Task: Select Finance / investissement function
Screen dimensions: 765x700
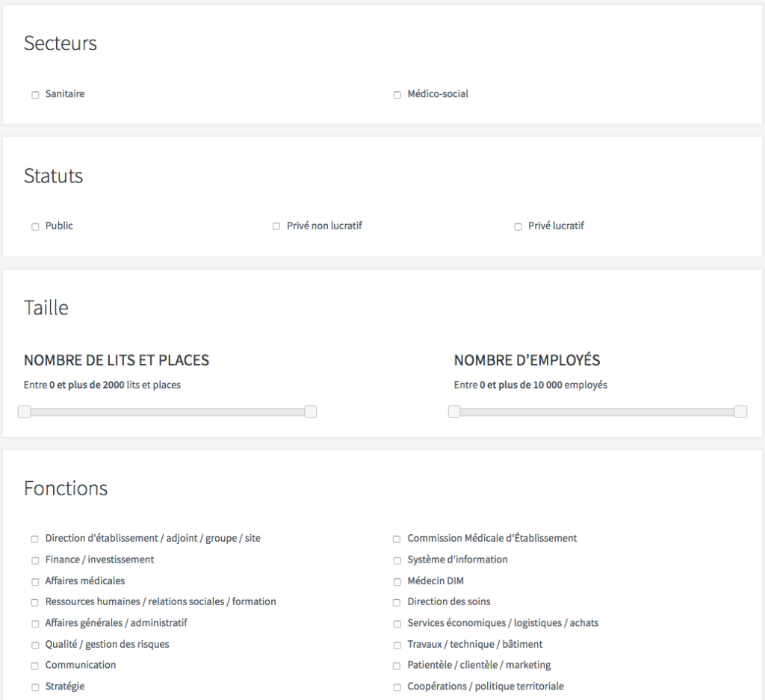Action: tap(35, 560)
